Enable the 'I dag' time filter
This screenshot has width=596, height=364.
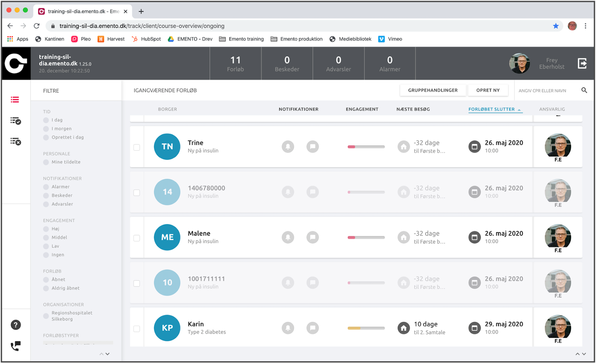click(46, 120)
